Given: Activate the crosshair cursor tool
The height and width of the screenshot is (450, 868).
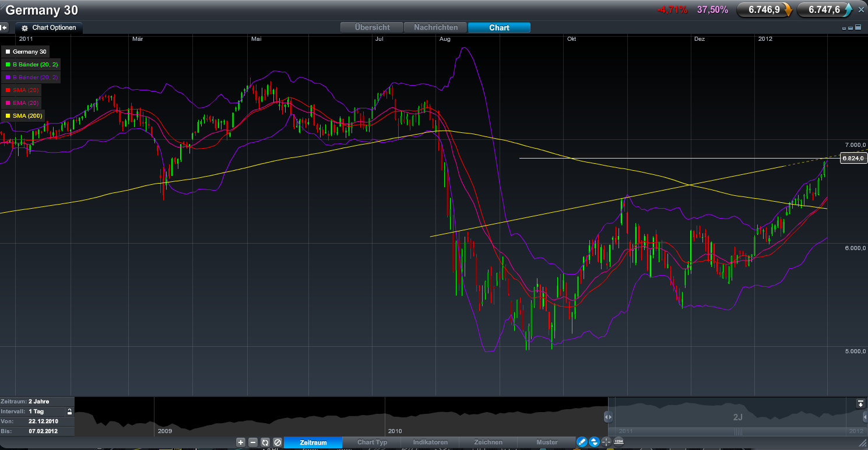Looking at the screenshot, I should [606, 442].
